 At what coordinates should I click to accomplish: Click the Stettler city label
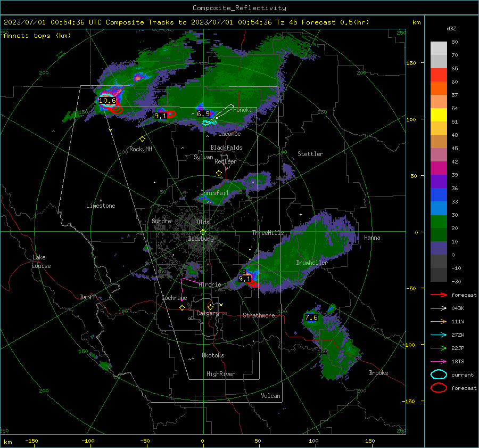[x=310, y=154]
